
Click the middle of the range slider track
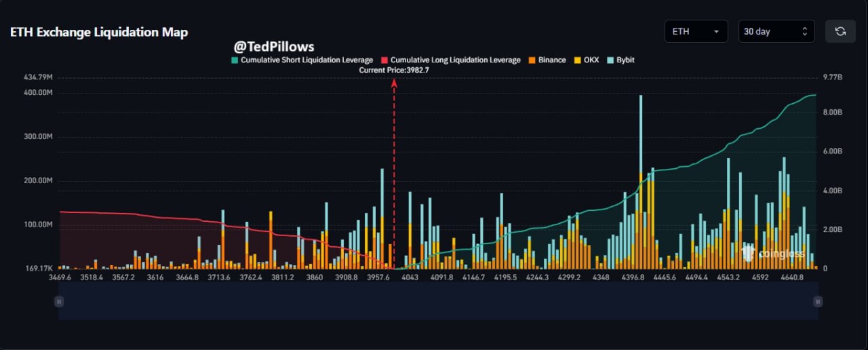point(438,302)
